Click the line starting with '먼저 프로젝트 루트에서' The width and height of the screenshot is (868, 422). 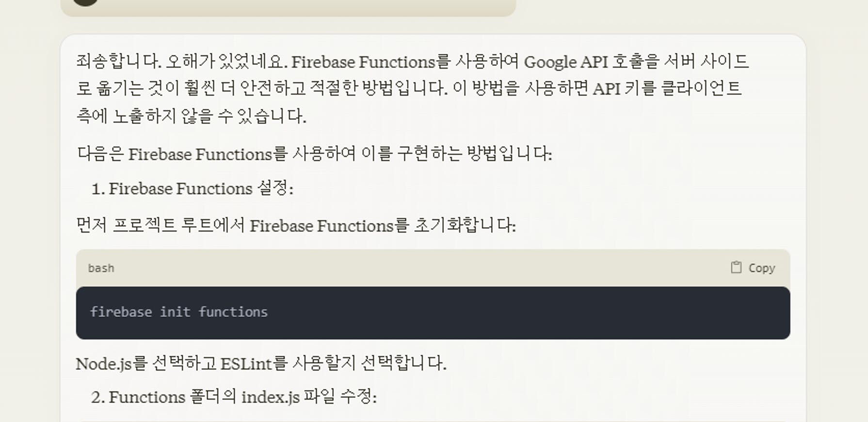(x=296, y=226)
